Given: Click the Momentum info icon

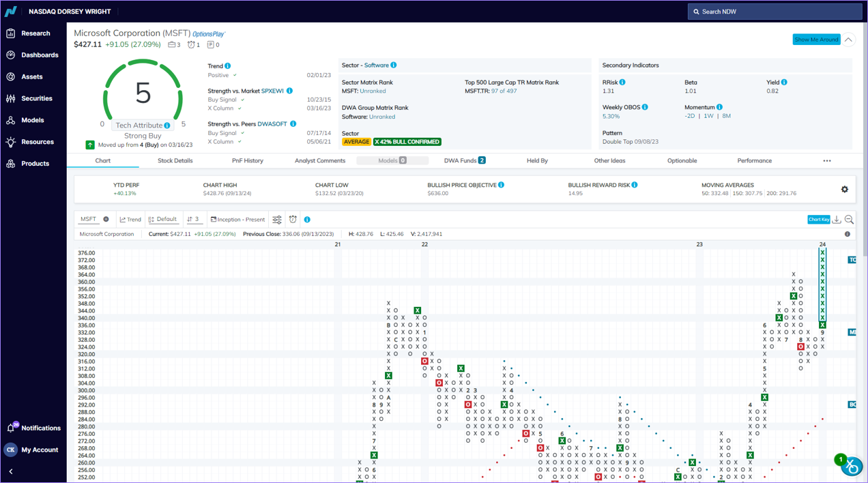Looking at the screenshot, I should [720, 107].
